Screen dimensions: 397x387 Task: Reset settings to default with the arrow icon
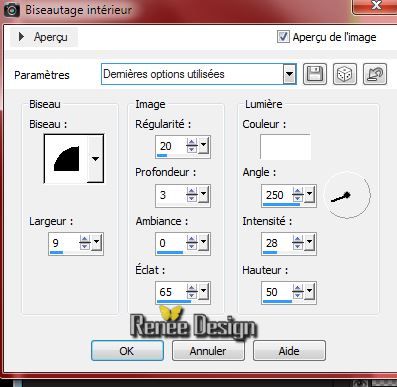375,74
